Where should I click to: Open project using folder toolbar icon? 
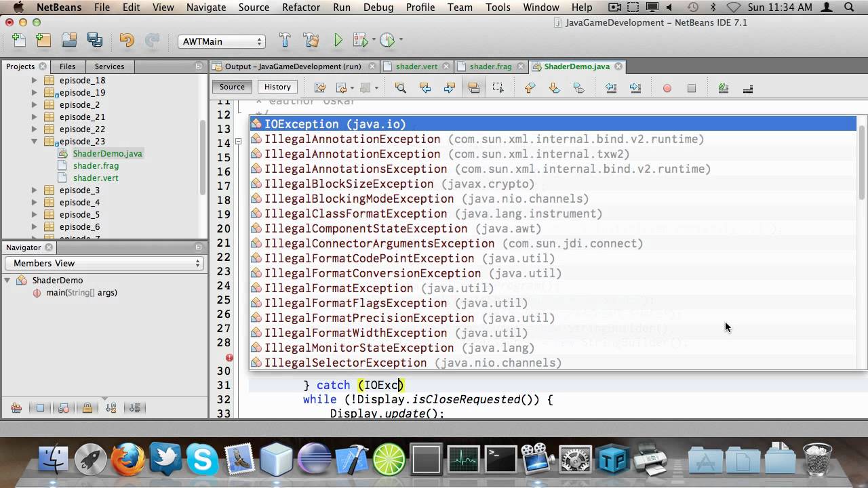click(69, 41)
